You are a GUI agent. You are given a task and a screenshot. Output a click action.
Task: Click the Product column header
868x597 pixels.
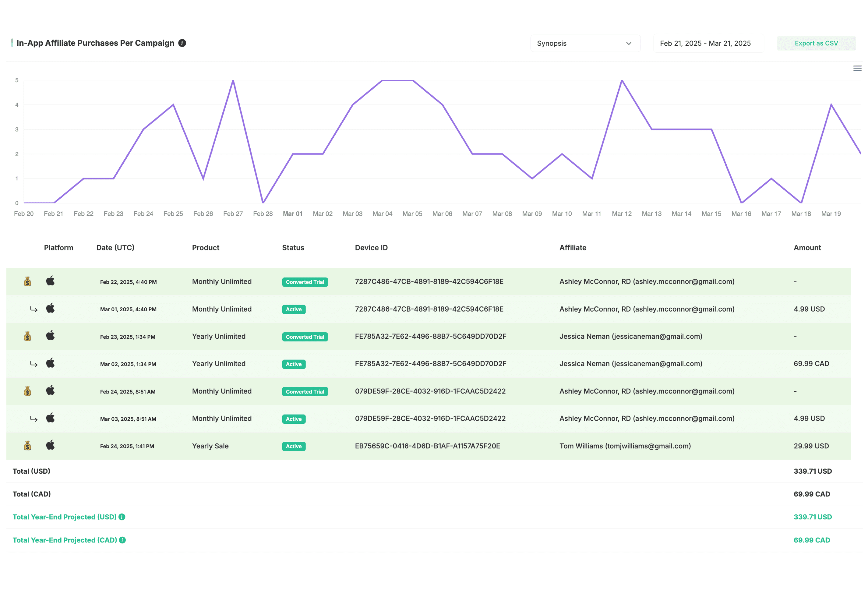tap(206, 248)
